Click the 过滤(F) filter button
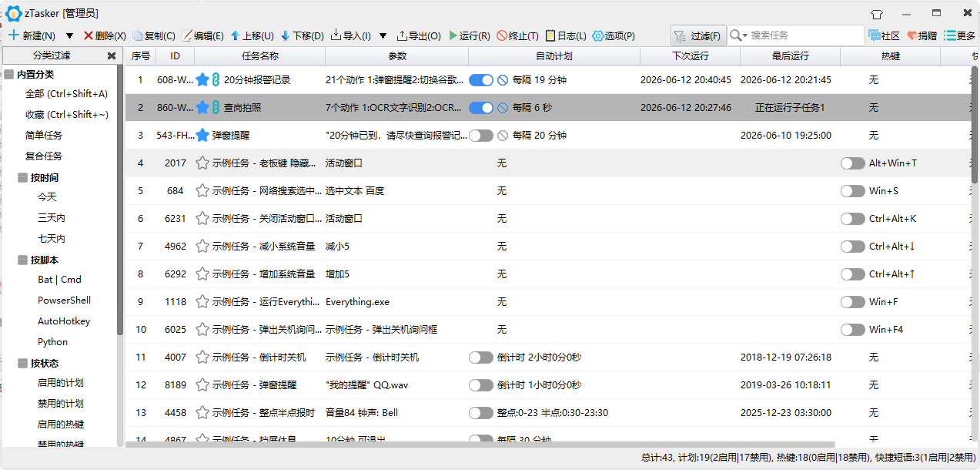Viewport: 980px width, 470px height. [698, 35]
